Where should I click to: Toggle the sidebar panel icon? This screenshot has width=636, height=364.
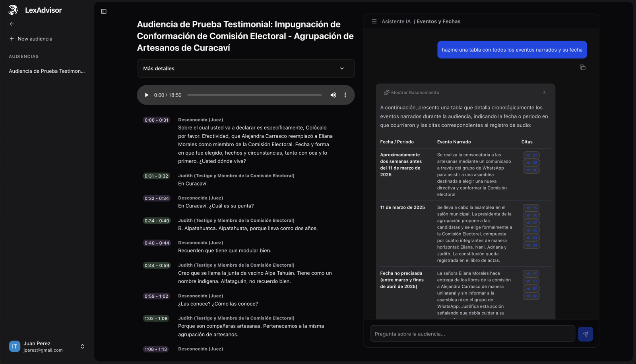point(104,12)
